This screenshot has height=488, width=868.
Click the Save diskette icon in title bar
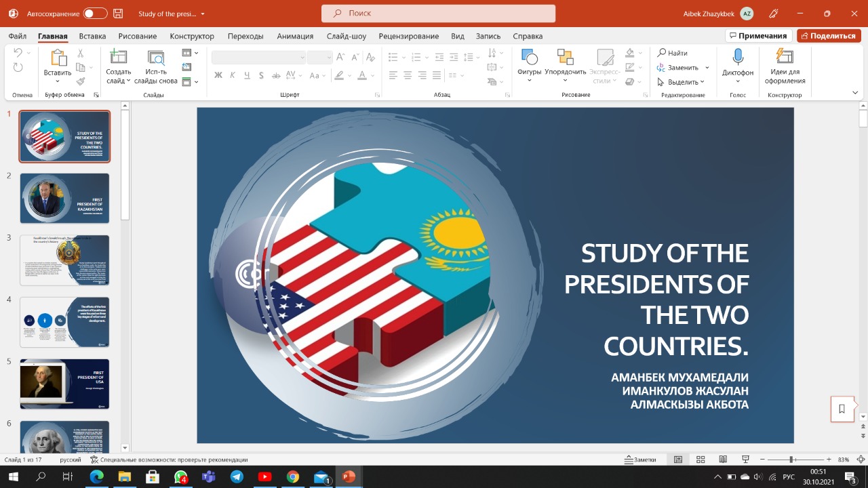click(119, 14)
